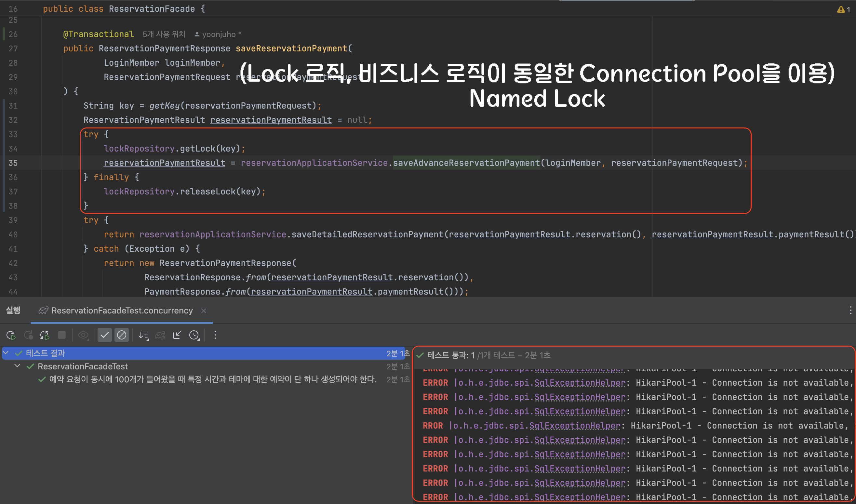Toggle Show Ignored tests filter
The width and height of the screenshot is (856, 504).
click(122, 335)
